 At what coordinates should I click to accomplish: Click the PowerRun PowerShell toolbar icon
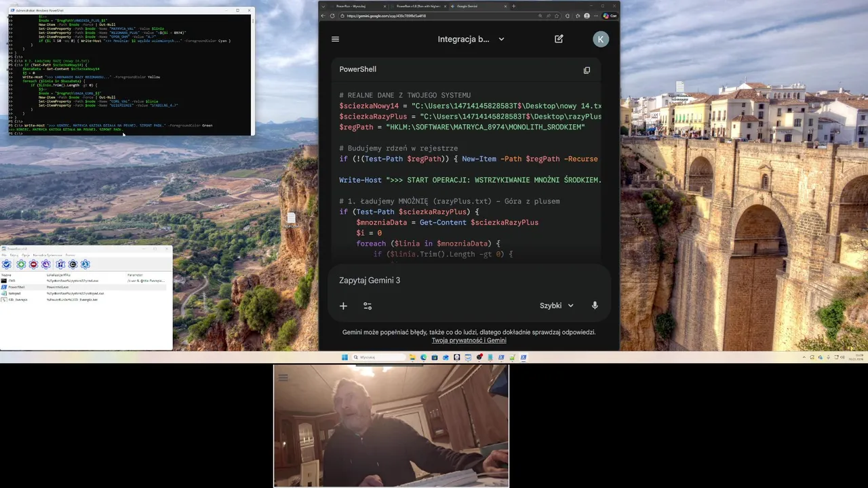pos(85,264)
